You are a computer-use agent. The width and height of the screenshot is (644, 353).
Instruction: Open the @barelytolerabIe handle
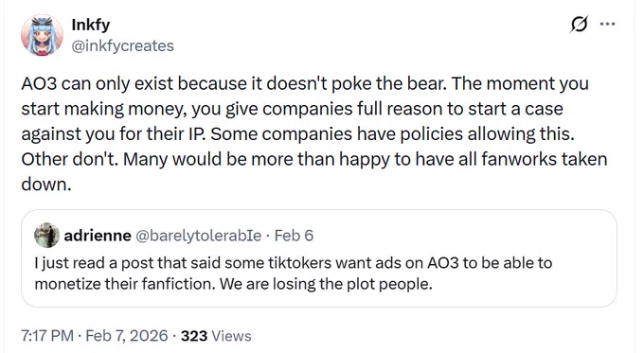click(198, 236)
